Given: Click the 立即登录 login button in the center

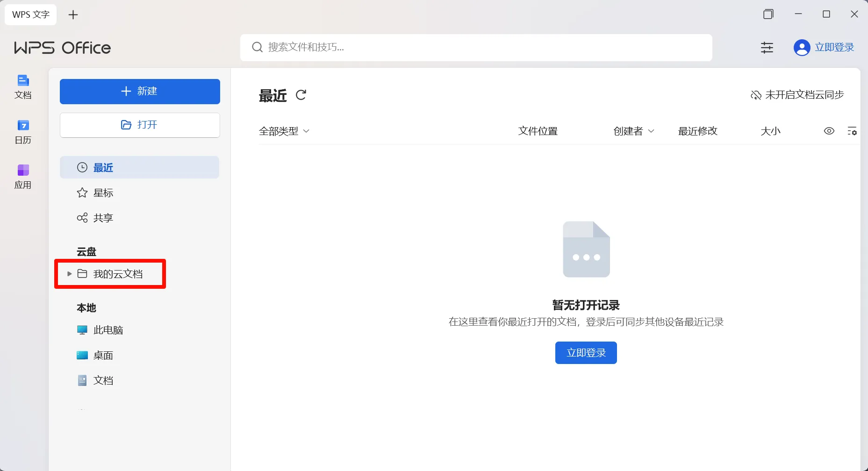Looking at the screenshot, I should coord(586,352).
